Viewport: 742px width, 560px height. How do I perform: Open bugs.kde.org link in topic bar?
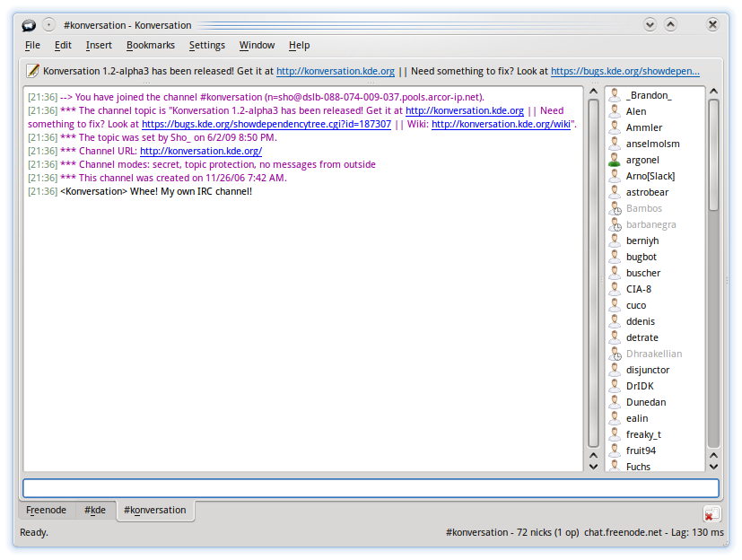[x=625, y=71]
